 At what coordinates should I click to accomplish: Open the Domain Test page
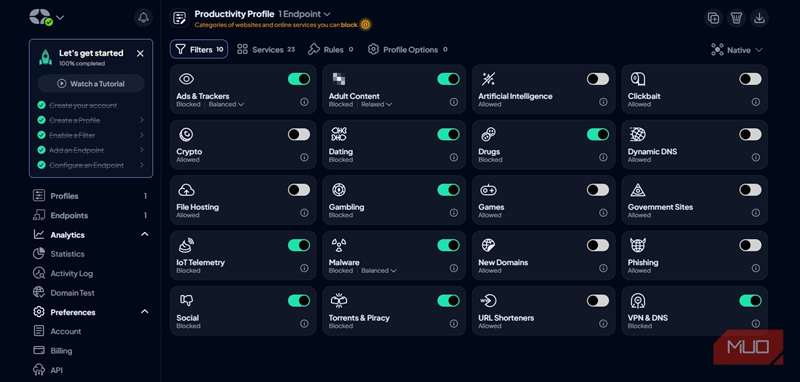[x=72, y=292]
